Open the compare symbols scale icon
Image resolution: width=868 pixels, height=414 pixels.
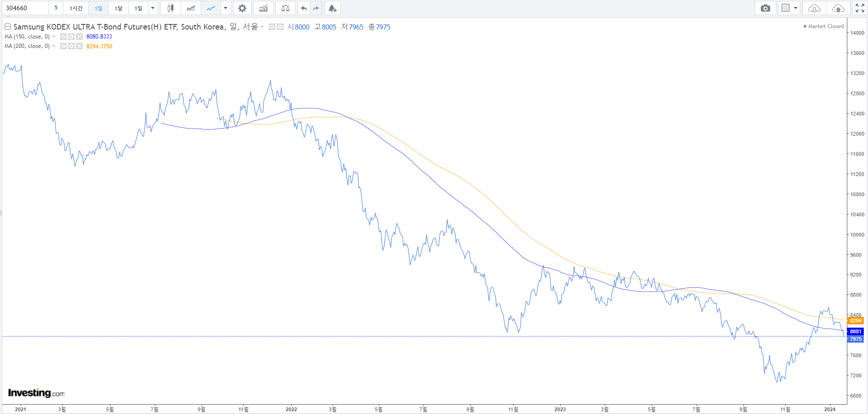(x=285, y=8)
